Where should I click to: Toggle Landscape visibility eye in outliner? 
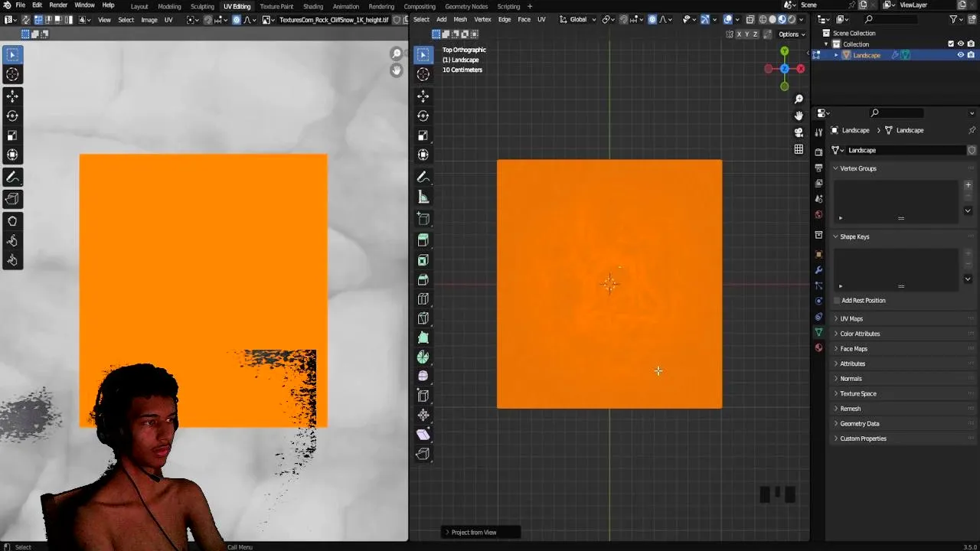(961, 55)
